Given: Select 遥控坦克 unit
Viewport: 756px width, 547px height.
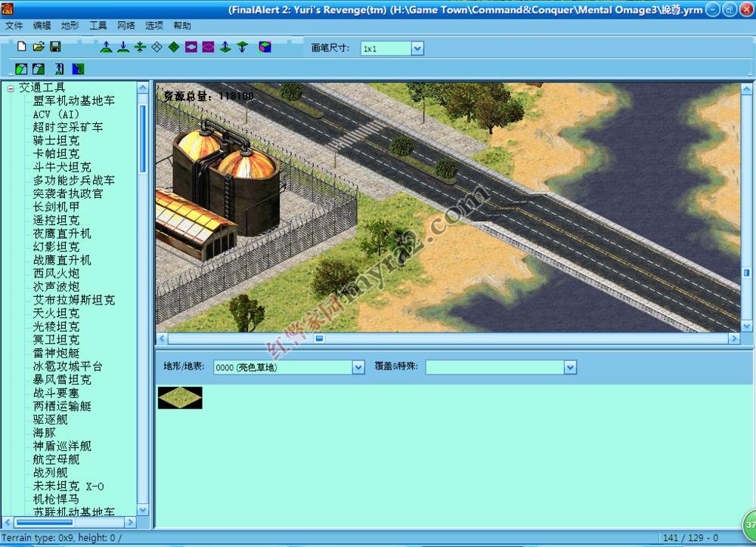Looking at the screenshot, I should (x=56, y=221).
